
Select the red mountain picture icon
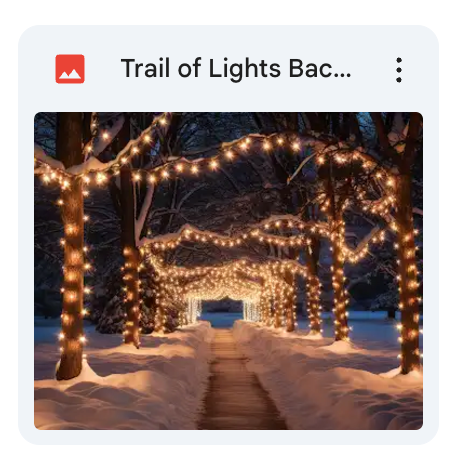point(70,69)
